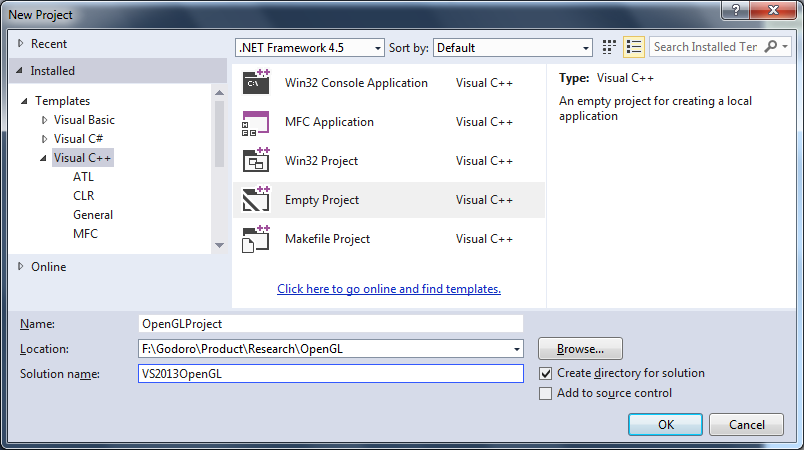Select the 'Win32 Console Application' row text
Image resolution: width=804 pixels, height=450 pixels.
356,83
